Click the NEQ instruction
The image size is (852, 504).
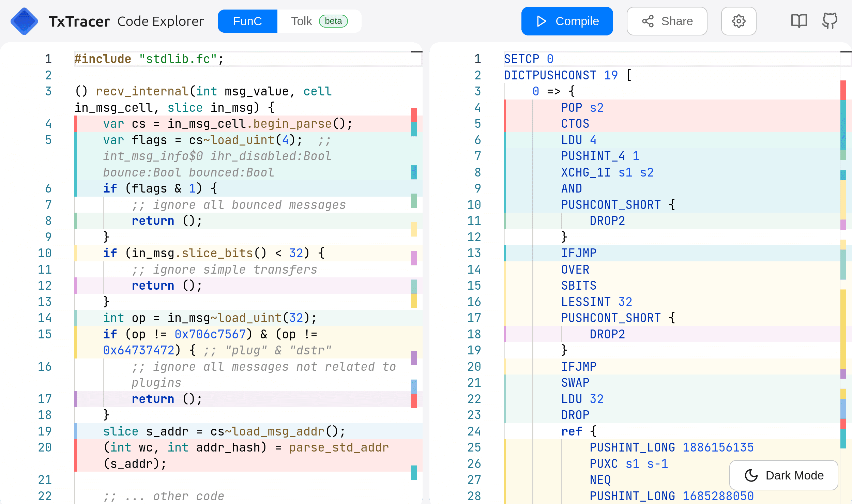600,480
